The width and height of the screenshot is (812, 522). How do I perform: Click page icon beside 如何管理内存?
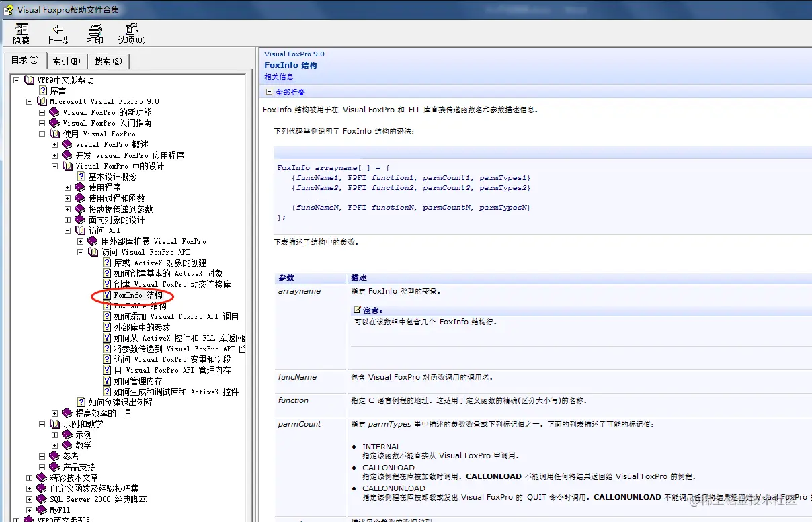click(107, 381)
